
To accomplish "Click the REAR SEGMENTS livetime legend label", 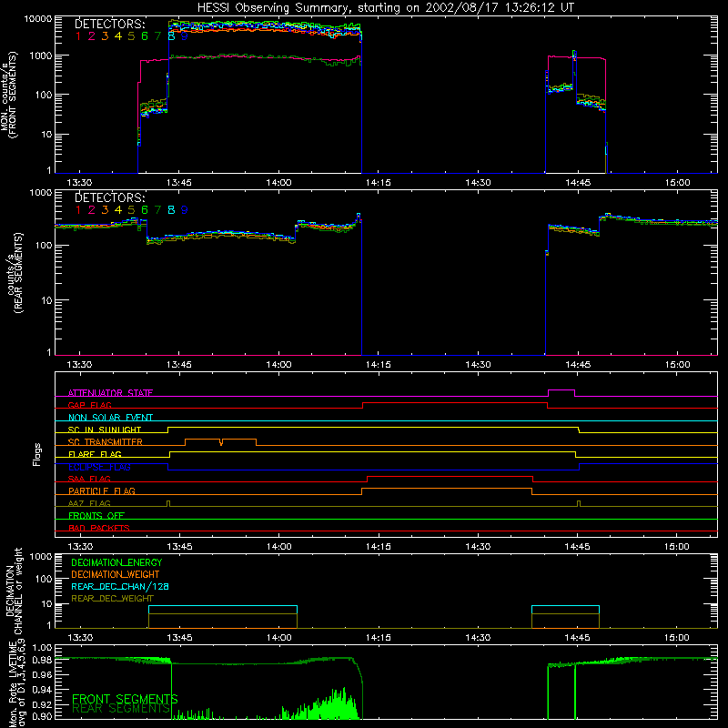I will [121, 709].
